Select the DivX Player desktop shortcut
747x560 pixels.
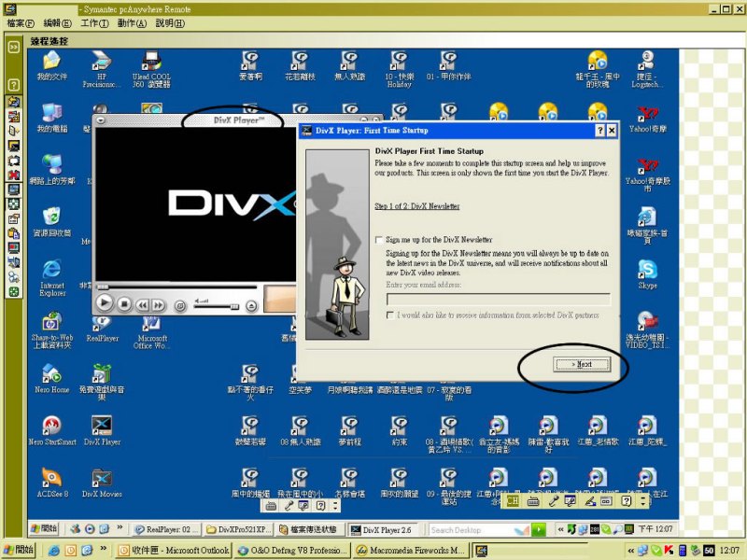point(102,431)
